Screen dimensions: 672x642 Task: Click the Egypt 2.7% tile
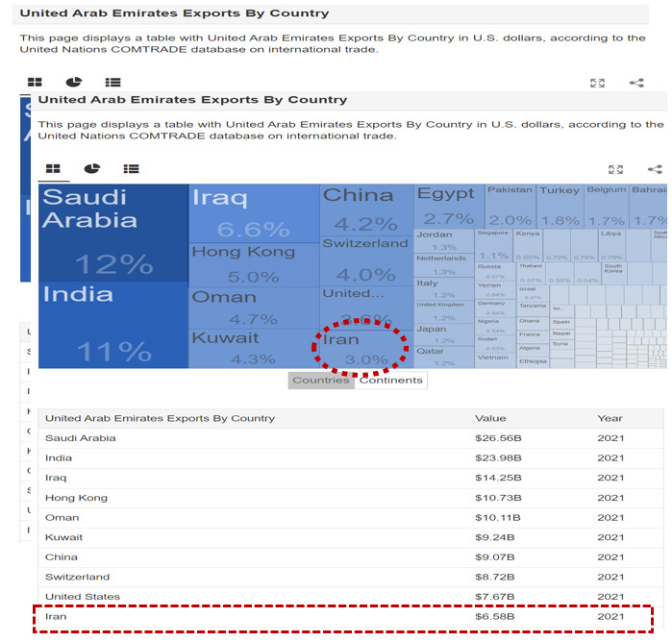449,206
